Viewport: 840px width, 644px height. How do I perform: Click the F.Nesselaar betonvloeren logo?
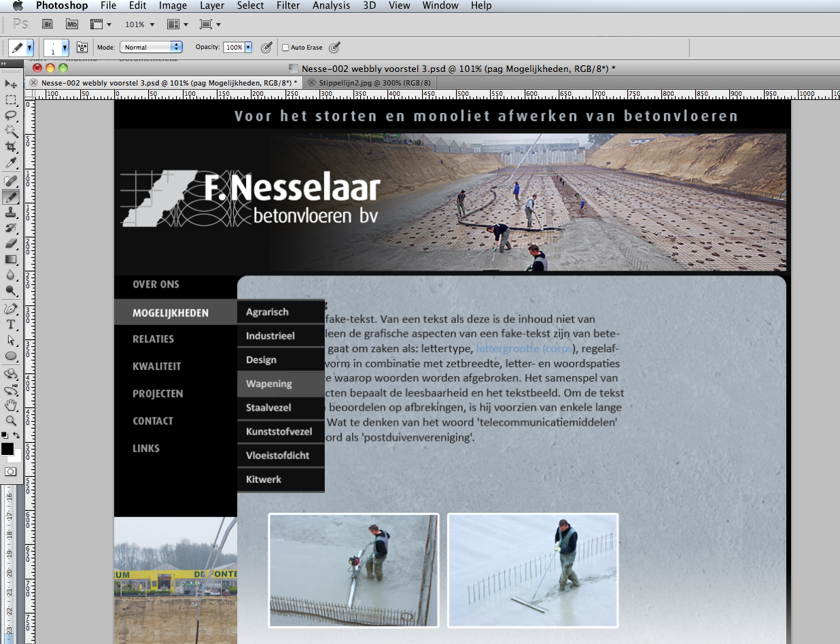click(249, 199)
